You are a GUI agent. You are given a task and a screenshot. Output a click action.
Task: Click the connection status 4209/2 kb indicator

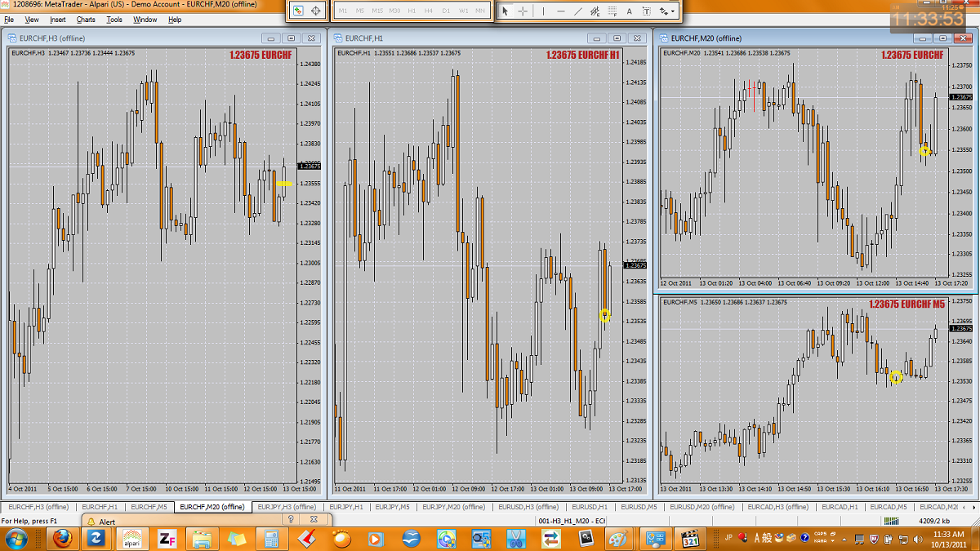point(934,521)
